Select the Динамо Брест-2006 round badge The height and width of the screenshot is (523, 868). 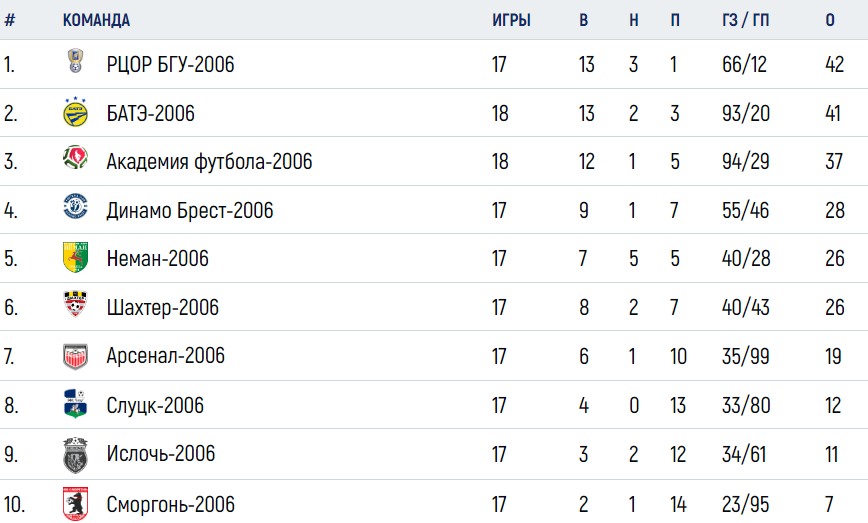tap(75, 206)
